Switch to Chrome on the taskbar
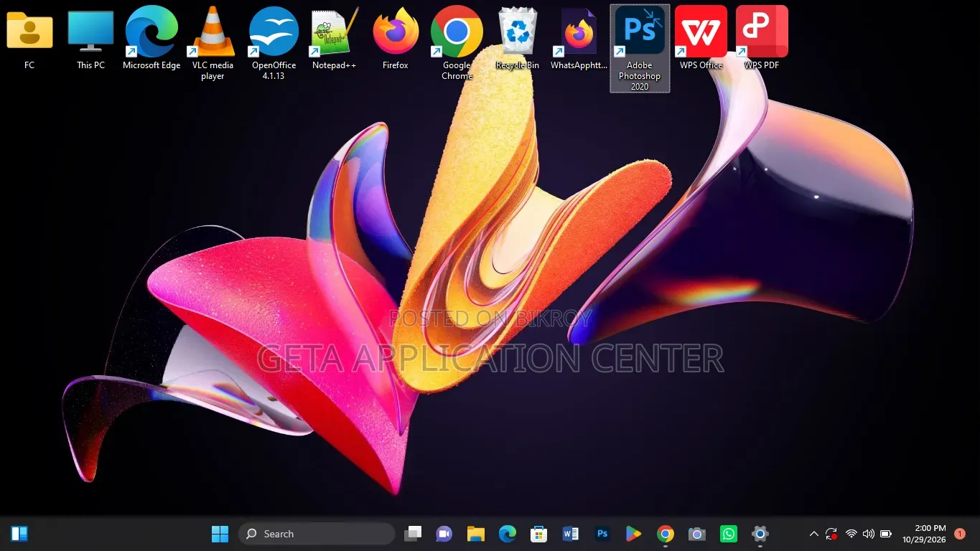Image resolution: width=980 pixels, height=551 pixels. (666, 534)
